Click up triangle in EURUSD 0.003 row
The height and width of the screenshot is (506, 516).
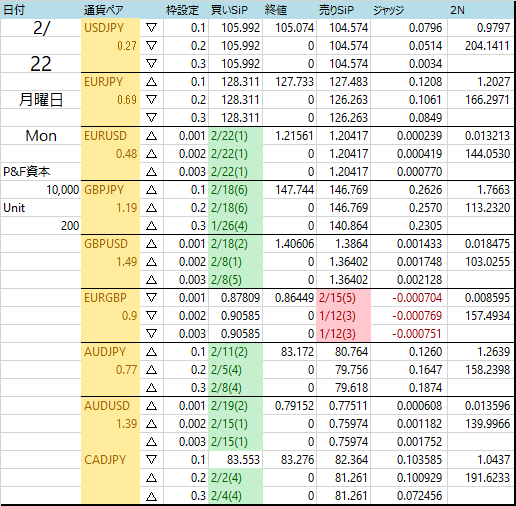pyautogui.click(x=151, y=172)
